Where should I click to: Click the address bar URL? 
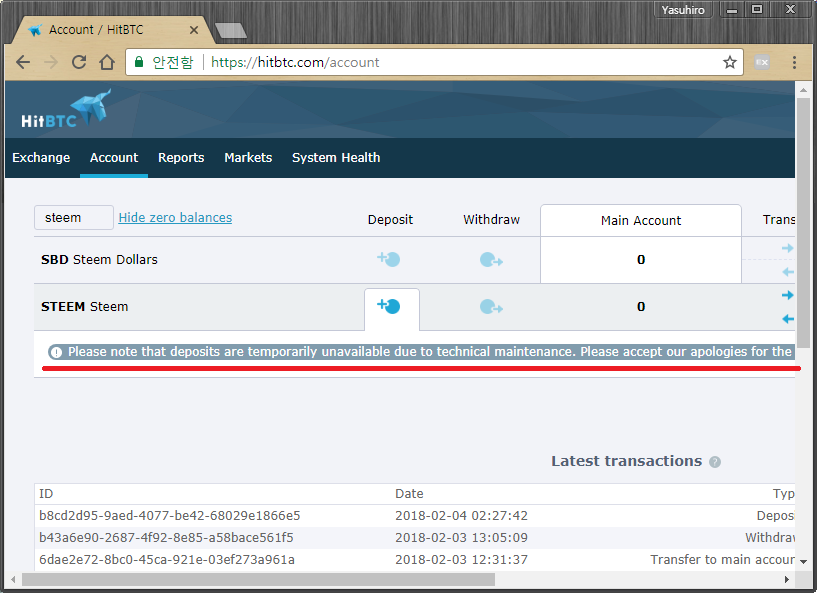(295, 63)
